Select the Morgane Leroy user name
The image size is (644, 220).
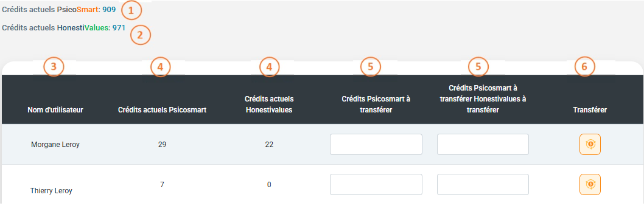(55, 145)
